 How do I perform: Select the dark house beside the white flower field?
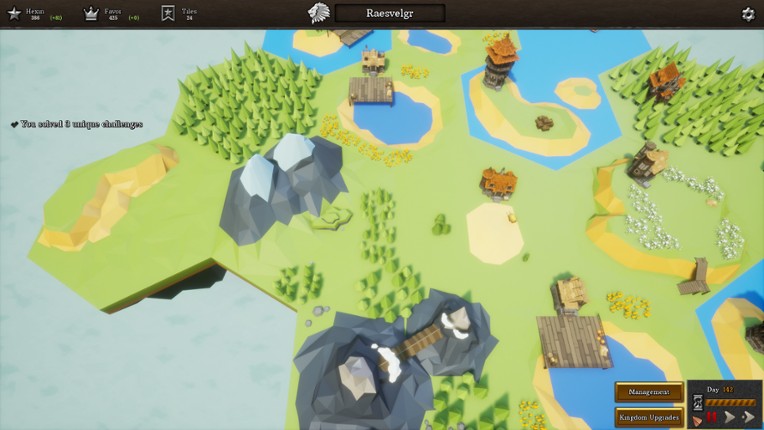(646, 164)
